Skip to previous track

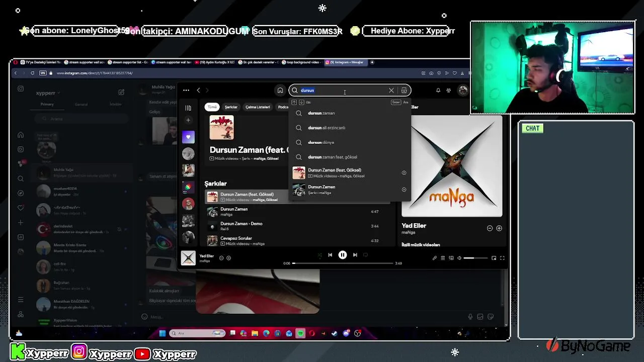[x=330, y=255]
